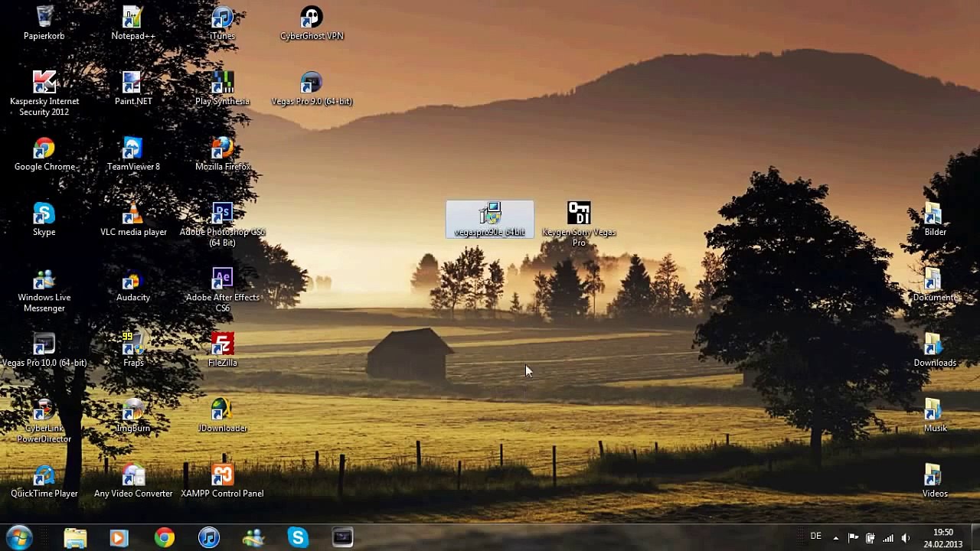Select the Musik folder shortcut

pyautogui.click(x=935, y=416)
